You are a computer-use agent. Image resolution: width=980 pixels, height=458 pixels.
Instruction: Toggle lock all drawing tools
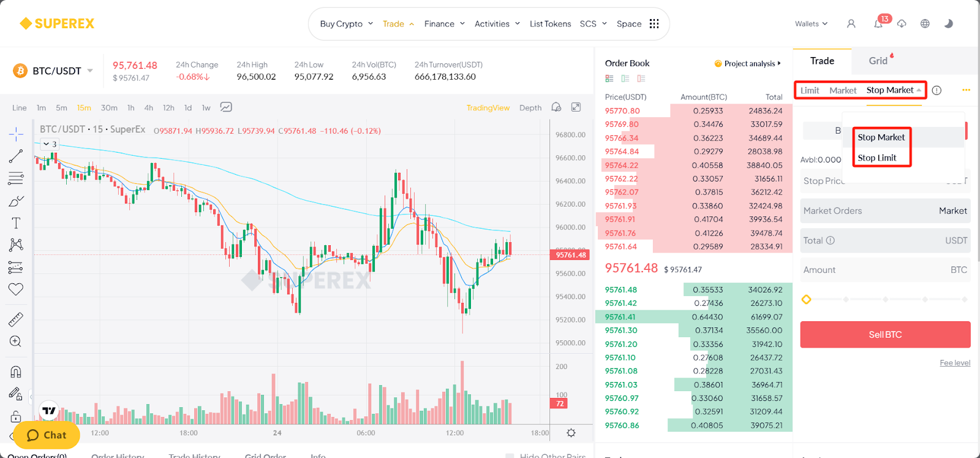tap(16, 416)
